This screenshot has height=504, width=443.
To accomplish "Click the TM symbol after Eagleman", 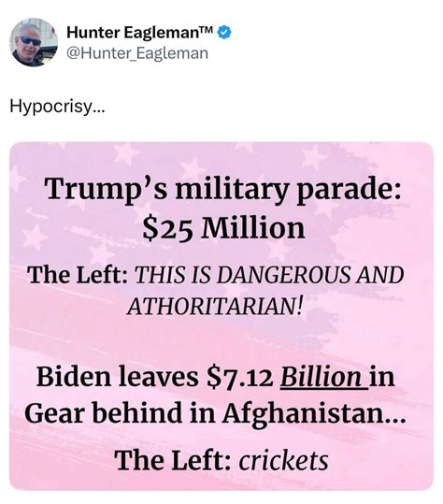I will coord(207,30).
